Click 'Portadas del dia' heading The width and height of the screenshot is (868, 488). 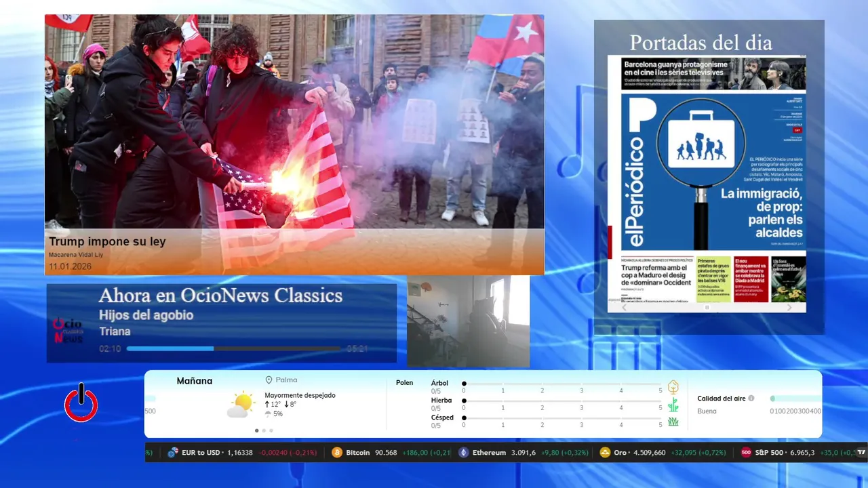pyautogui.click(x=701, y=43)
